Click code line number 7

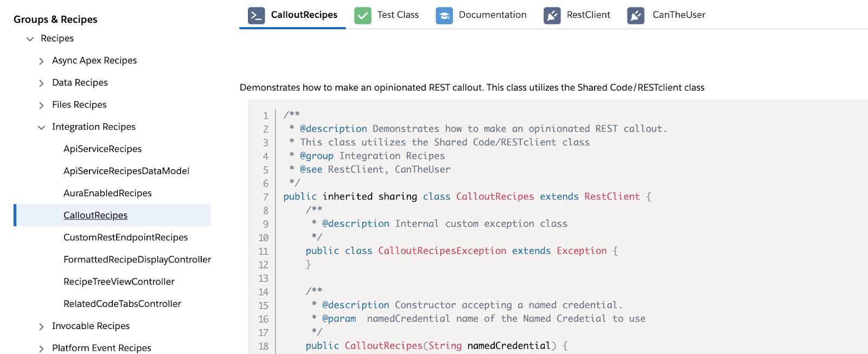266,197
